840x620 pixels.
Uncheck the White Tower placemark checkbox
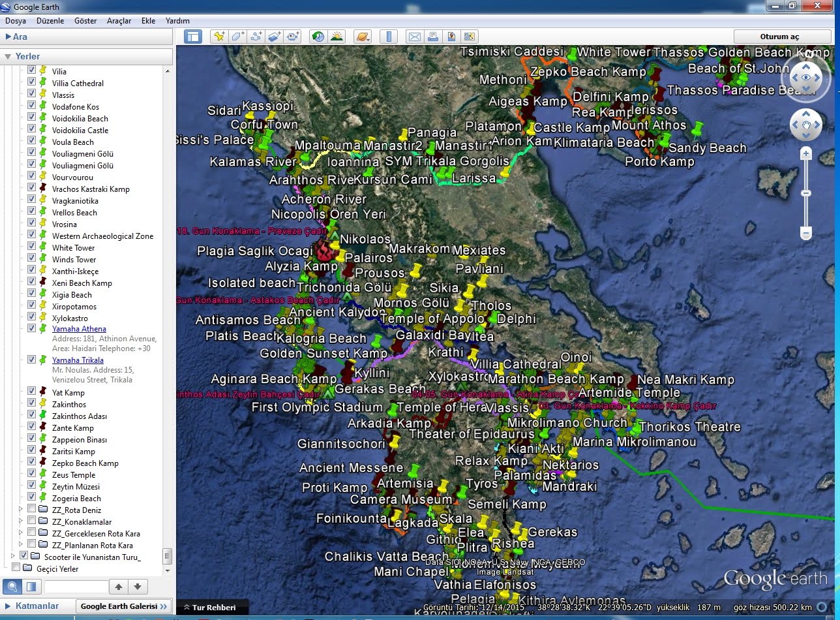(x=31, y=248)
